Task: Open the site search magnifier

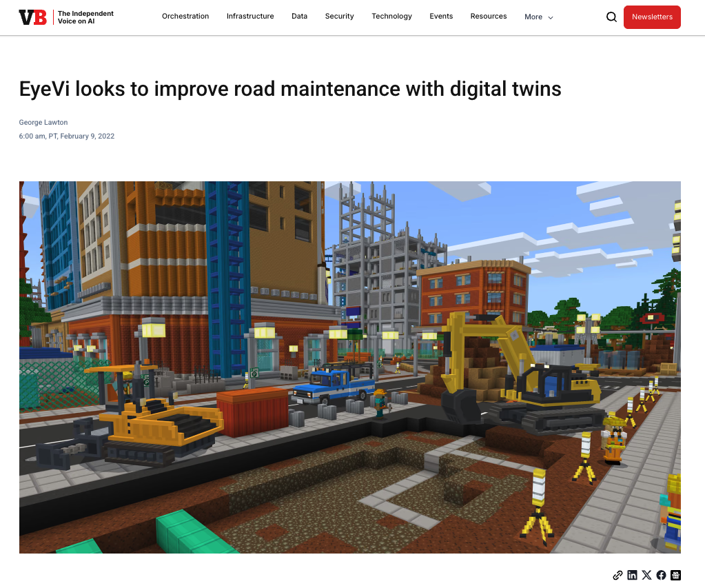Action: pos(611,17)
